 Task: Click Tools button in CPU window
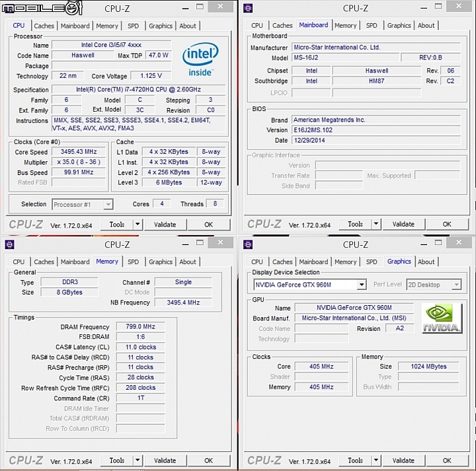pos(117,225)
